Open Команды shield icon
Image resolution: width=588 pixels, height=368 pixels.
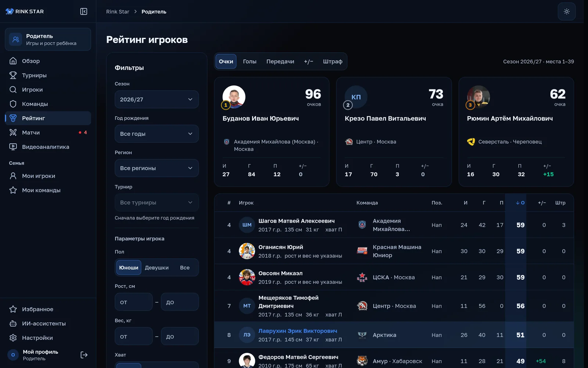[13, 104]
